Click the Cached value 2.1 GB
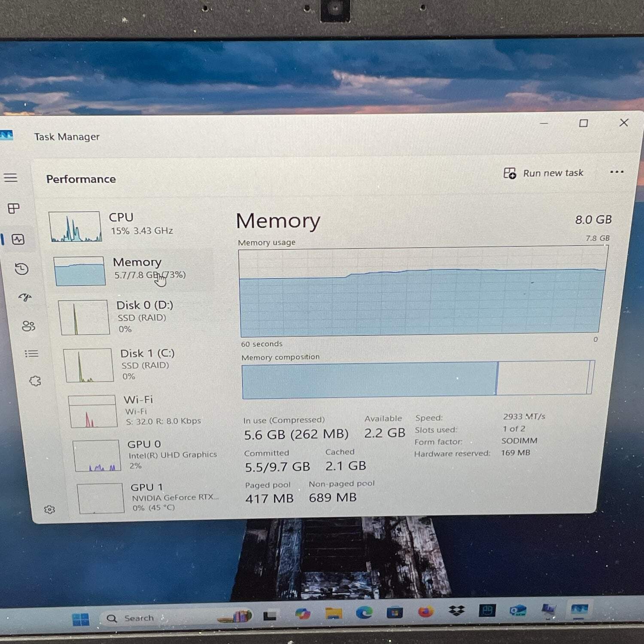Screen dimensions: 644x644 346,466
